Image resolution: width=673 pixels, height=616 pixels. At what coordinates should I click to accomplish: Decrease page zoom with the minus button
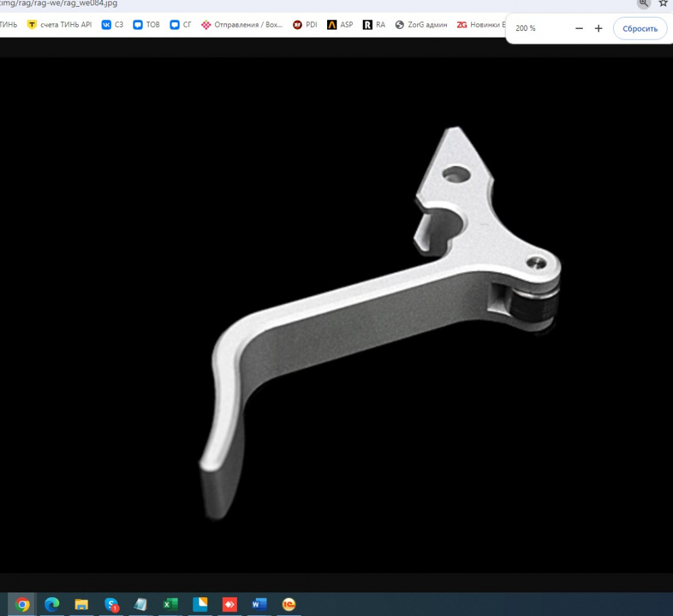click(x=579, y=28)
